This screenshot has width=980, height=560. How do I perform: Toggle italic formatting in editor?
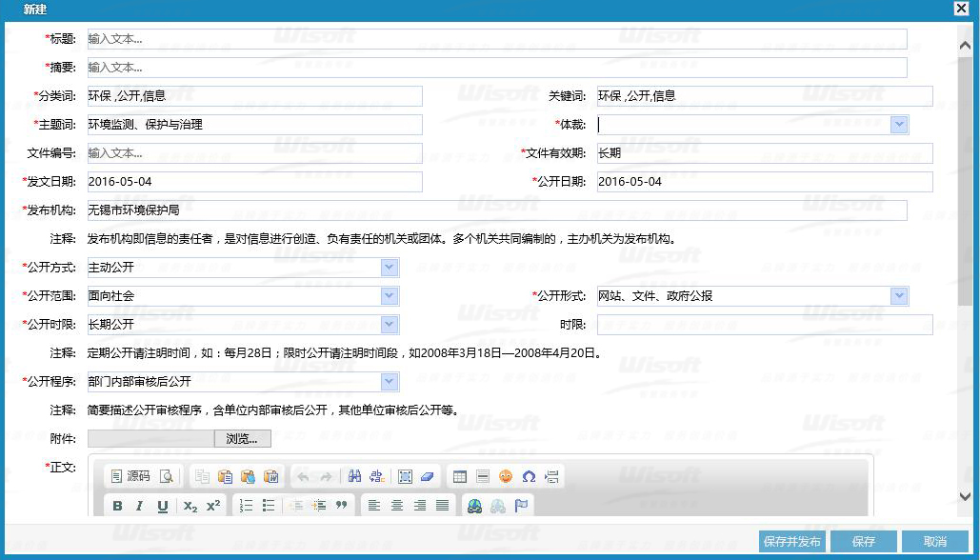coord(139,506)
